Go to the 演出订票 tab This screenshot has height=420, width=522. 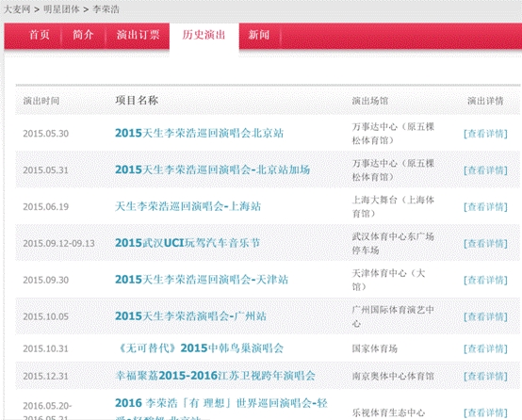pyautogui.click(x=138, y=35)
